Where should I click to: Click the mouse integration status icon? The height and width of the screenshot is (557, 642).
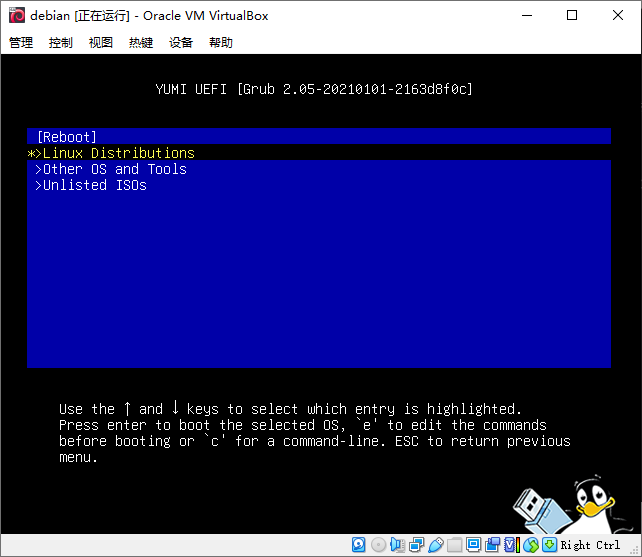point(531,545)
